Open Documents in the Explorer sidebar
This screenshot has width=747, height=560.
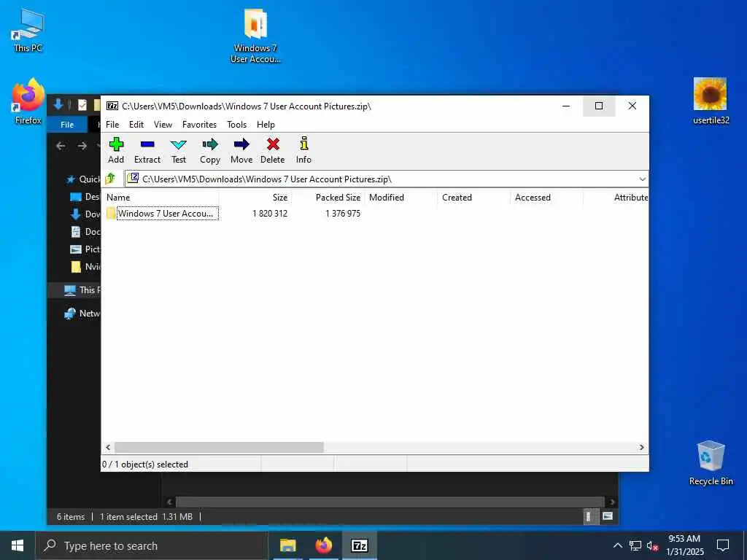point(85,231)
